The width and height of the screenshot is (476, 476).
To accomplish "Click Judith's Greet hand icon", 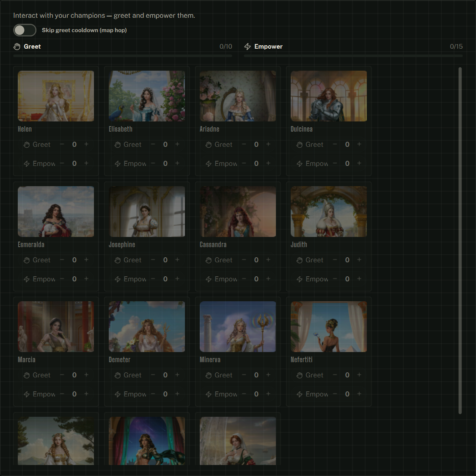I will tap(300, 260).
